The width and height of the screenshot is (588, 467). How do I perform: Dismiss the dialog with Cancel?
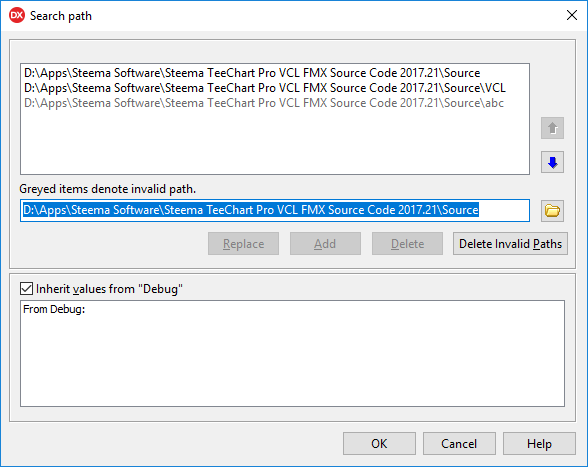pyautogui.click(x=459, y=444)
